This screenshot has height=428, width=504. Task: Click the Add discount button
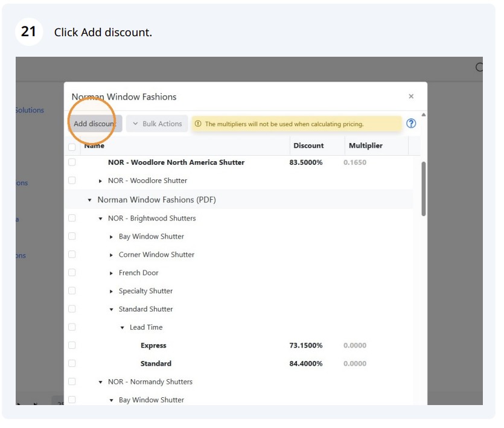click(95, 124)
